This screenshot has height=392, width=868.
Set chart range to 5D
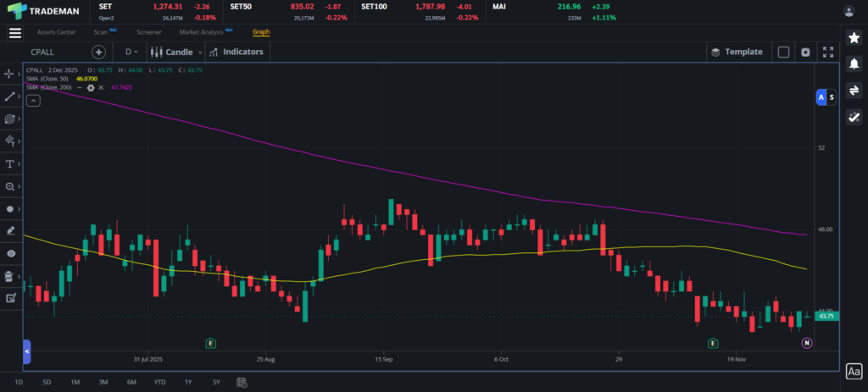click(47, 382)
